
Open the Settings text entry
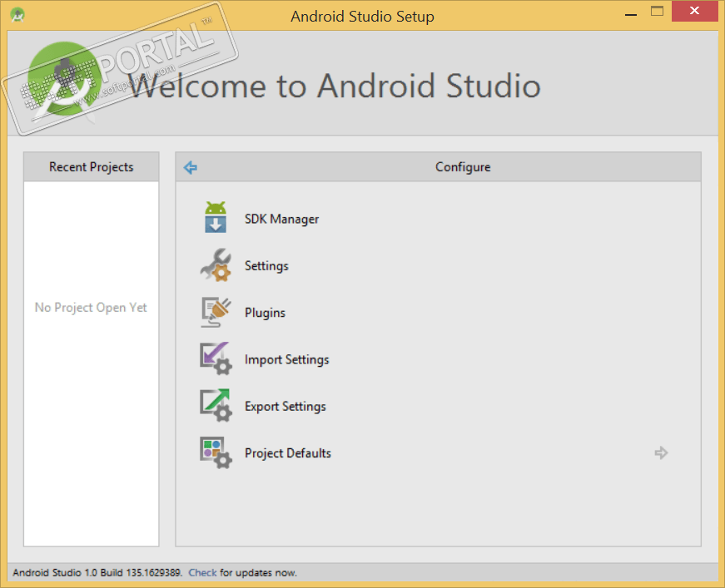[266, 266]
